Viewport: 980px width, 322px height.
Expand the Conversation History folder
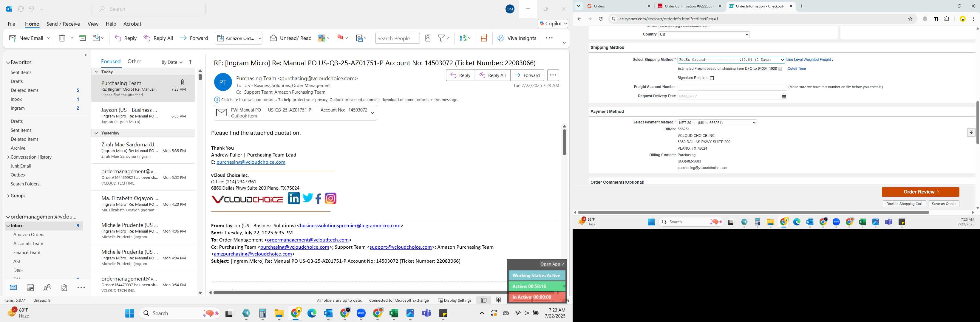[x=8, y=157]
